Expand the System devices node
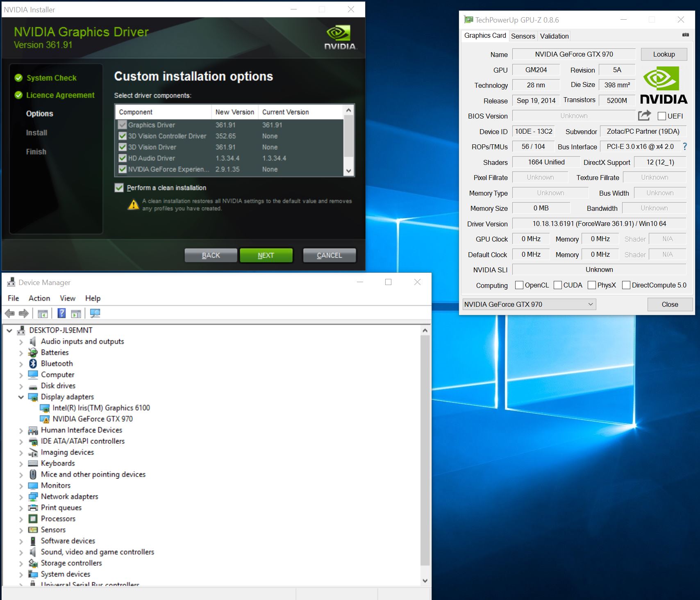The image size is (700, 600). tap(21, 574)
